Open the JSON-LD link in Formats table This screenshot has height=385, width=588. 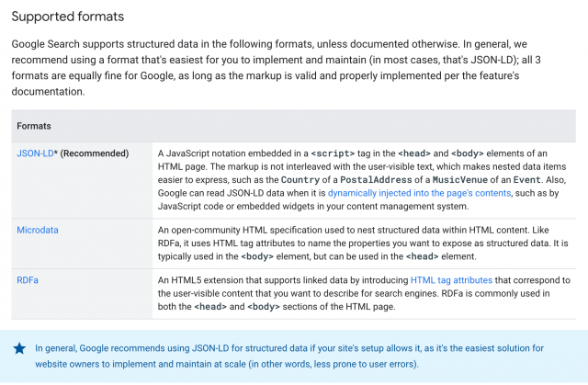point(35,153)
